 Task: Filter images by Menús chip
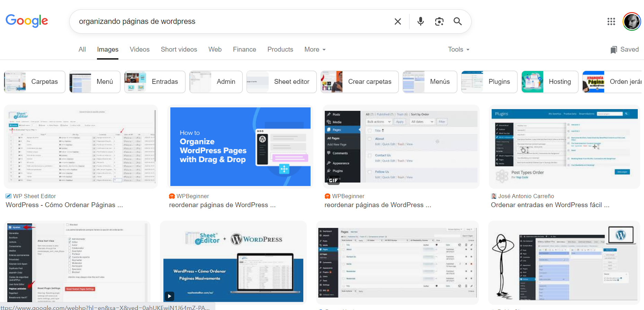click(430, 82)
